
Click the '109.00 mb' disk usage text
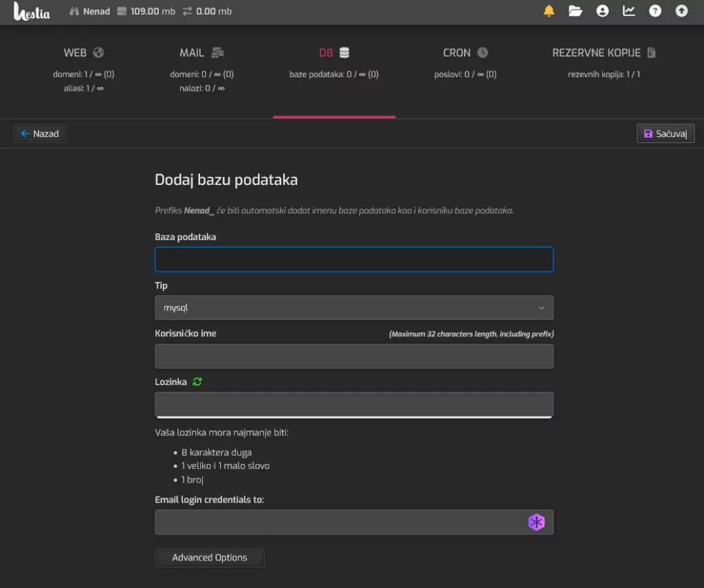click(x=153, y=11)
